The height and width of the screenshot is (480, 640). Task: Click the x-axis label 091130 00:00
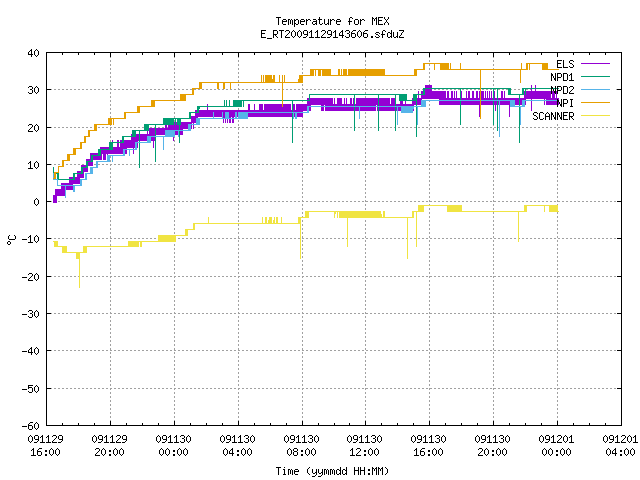174,446
